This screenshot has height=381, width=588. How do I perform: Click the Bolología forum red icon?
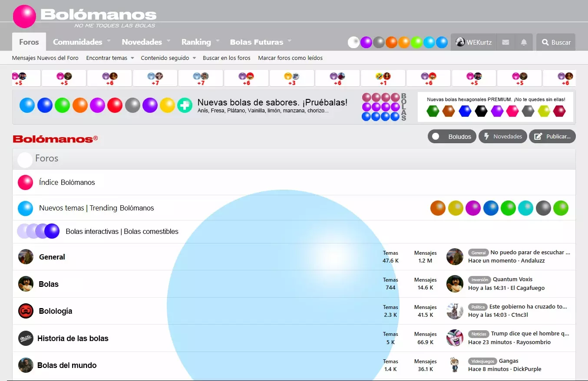pos(26,311)
